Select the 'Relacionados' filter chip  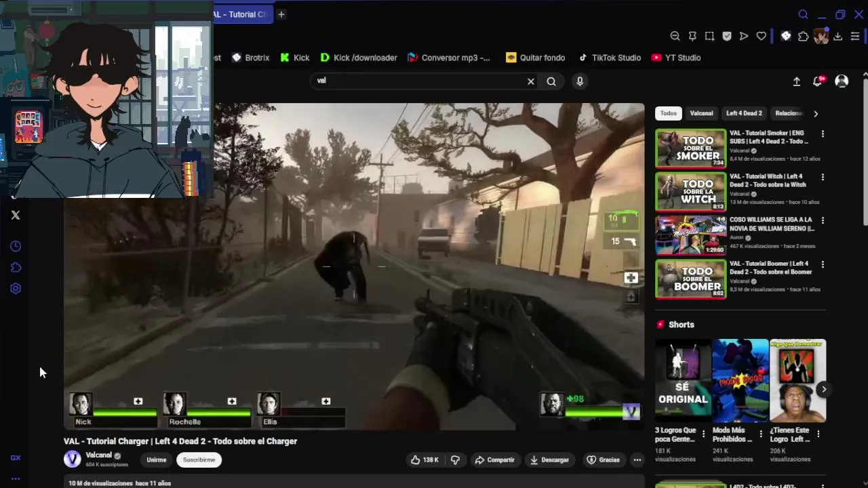coord(789,113)
